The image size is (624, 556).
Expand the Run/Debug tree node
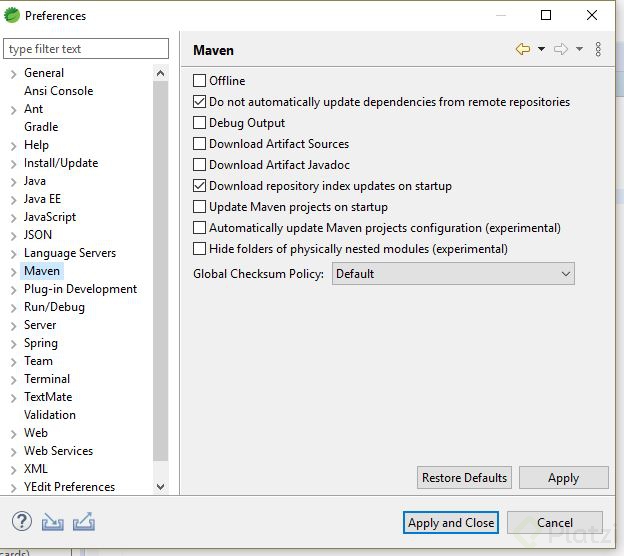pos(13,308)
